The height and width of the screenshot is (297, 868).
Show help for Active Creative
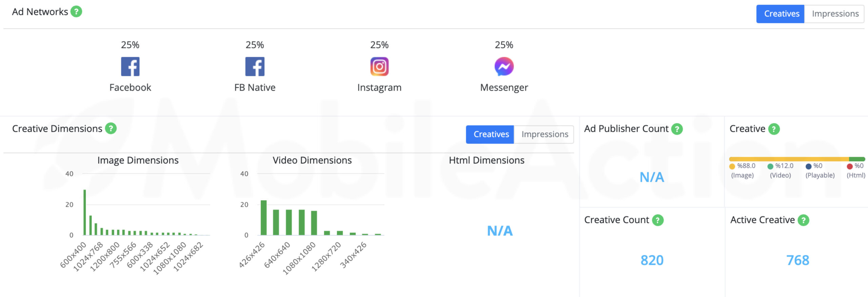click(x=804, y=220)
